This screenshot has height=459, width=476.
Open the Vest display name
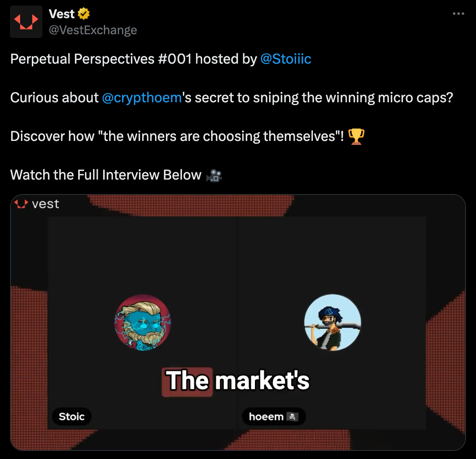pos(62,14)
